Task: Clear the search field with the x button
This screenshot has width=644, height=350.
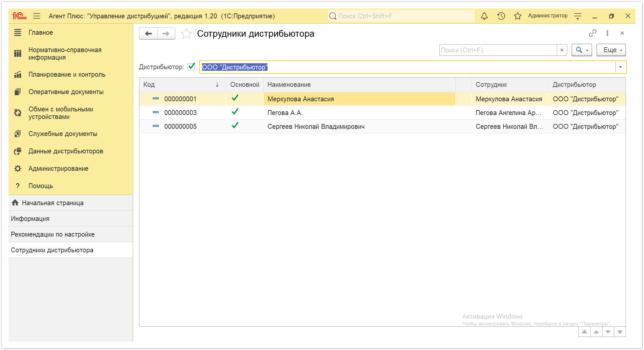Action: (x=562, y=50)
